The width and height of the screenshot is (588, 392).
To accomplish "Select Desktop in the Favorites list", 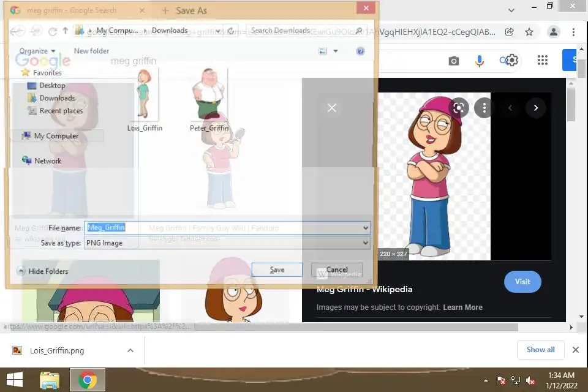I will pyautogui.click(x=47, y=86).
